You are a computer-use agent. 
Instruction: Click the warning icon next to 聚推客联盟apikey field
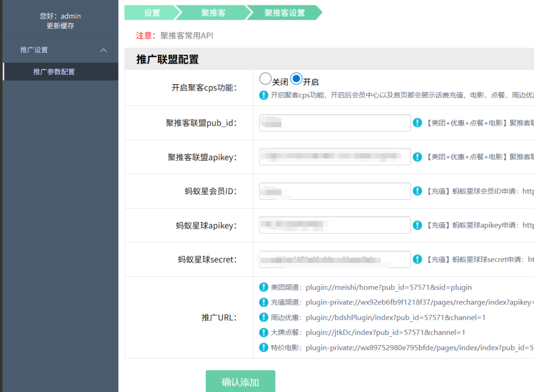(418, 157)
